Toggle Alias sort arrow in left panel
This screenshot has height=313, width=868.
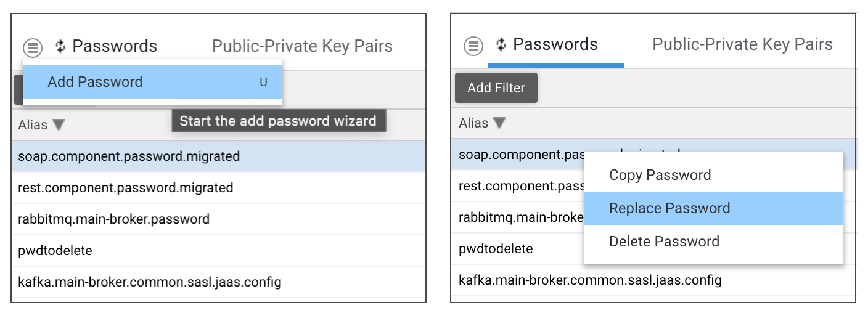59,125
